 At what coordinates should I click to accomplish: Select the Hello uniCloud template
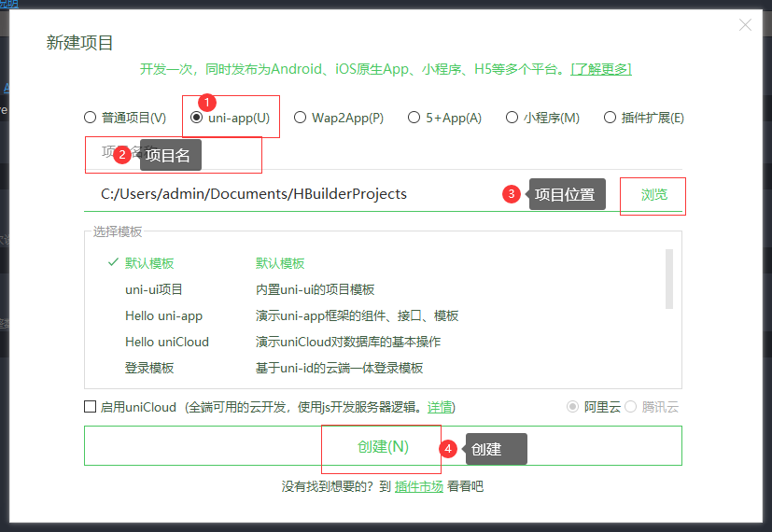tap(167, 342)
